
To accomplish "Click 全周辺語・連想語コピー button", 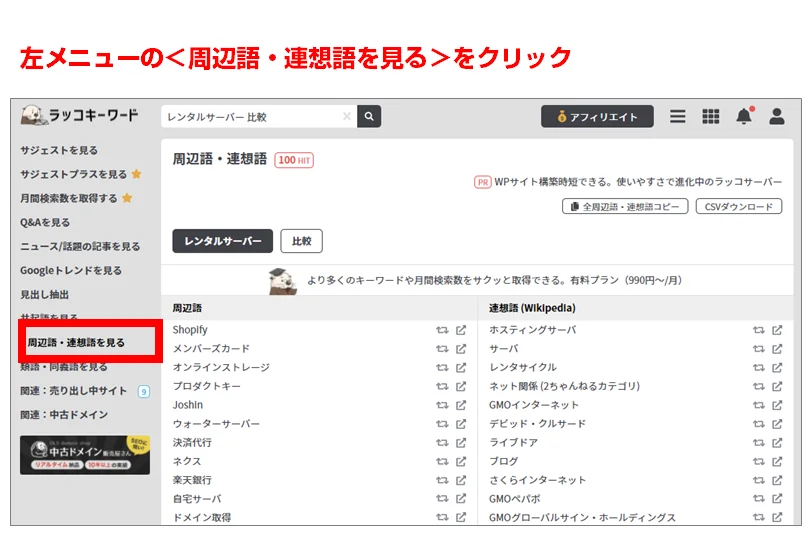I will click(x=625, y=207).
